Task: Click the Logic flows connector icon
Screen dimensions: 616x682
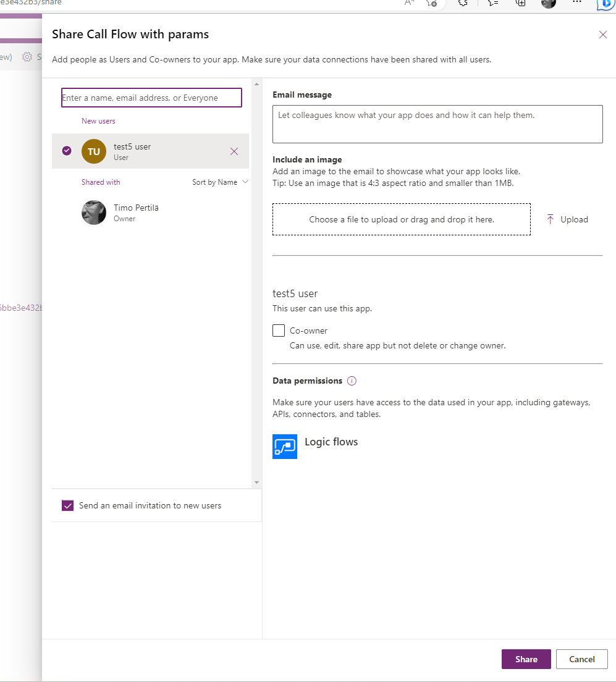Action: click(285, 446)
